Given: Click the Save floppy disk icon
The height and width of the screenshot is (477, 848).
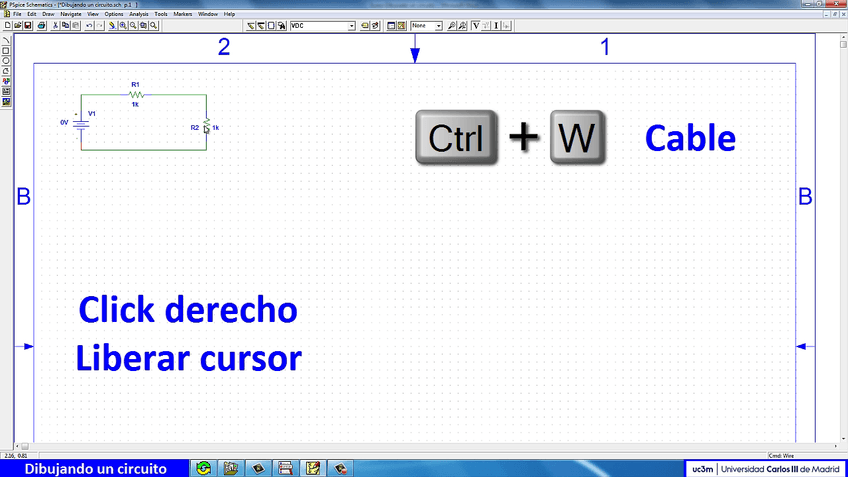Looking at the screenshot, I should pyautogui.click(x=28, y=25).
